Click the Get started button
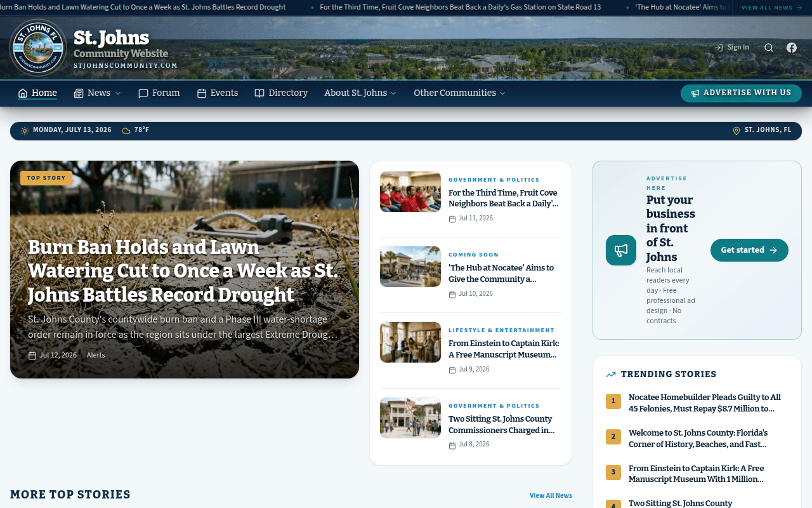The height and width of the screenshot is (508, 812). pos(749,250)
